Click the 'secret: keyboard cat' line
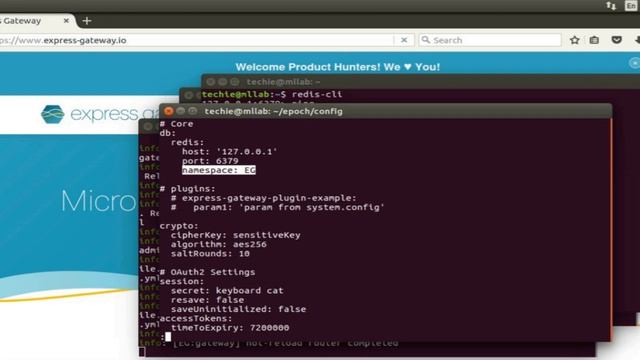Screen dimensions: 640x360 [227, 291]
